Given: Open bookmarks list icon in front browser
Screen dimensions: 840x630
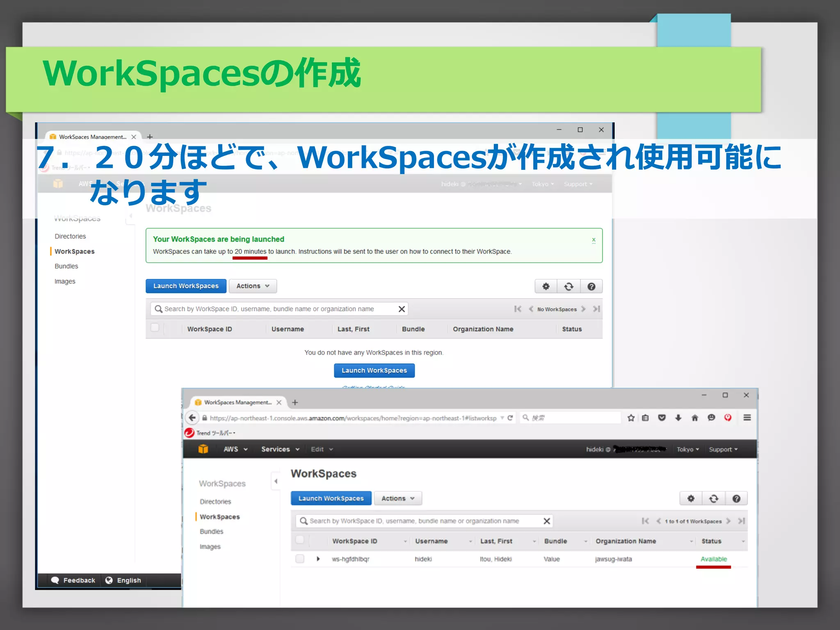Looking at the screenshot, I should click(x=645, y=418).
